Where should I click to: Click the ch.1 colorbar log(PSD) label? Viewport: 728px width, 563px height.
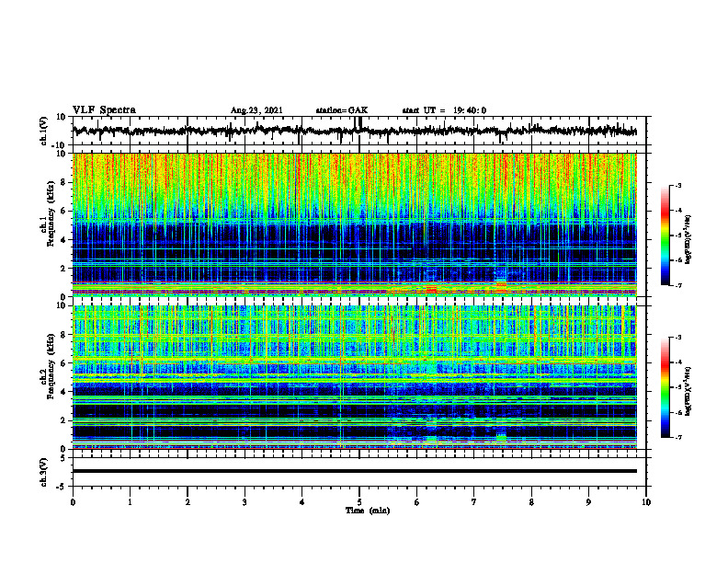pyautogui.click(x=688, y=239)
